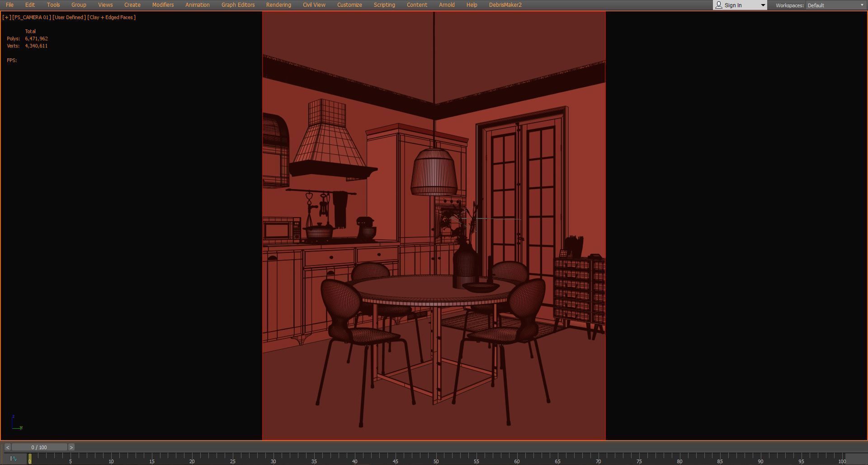The width and height of the screenshot is (868, 465).
Task: Open the Group menu
Action: (x=79, y=5)
